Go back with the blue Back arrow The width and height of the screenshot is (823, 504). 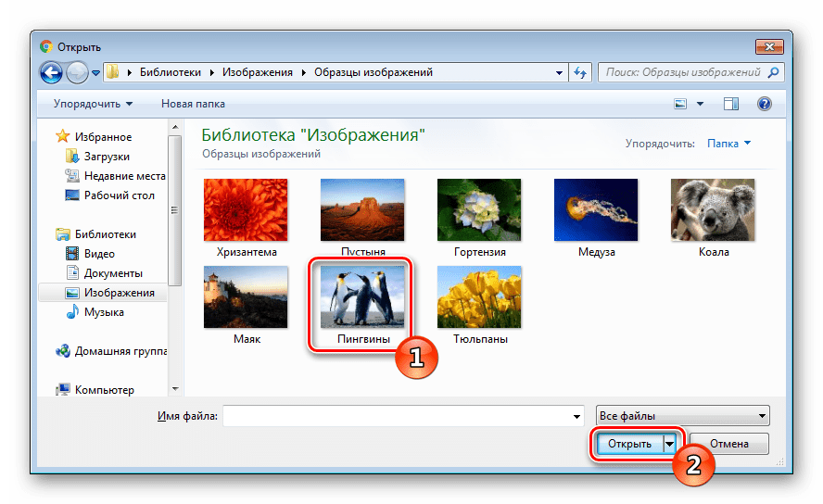(51, 72)
